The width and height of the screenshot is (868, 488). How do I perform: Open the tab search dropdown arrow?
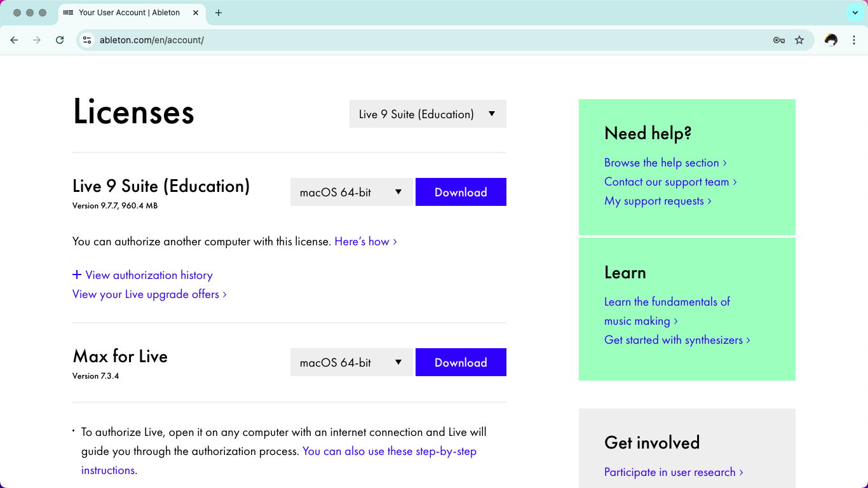click(855, 13)
